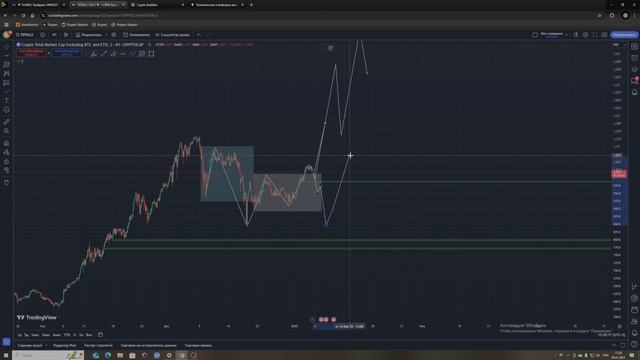The width and height of the screenshot is (640, 360).
Task: Open chats icon with red notification
Action: pos(634,81)
